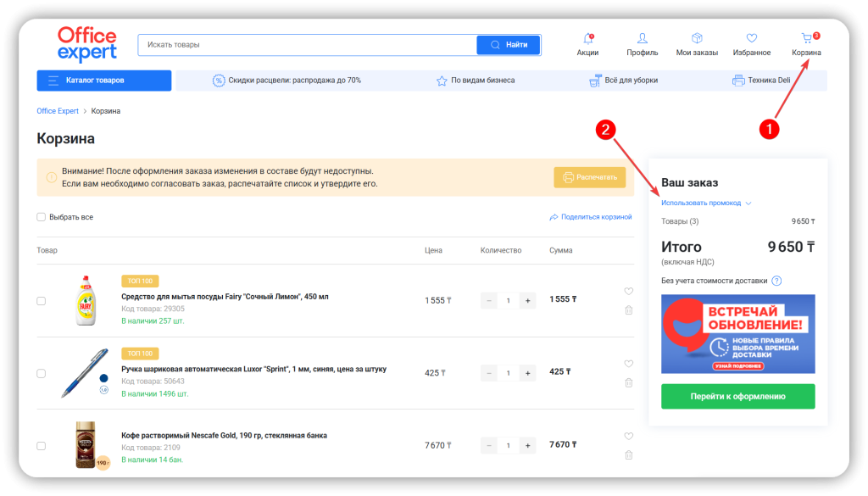Click Перейти к оформлению button
This screenshot has height=496, width=868.
tap(738, 396)
